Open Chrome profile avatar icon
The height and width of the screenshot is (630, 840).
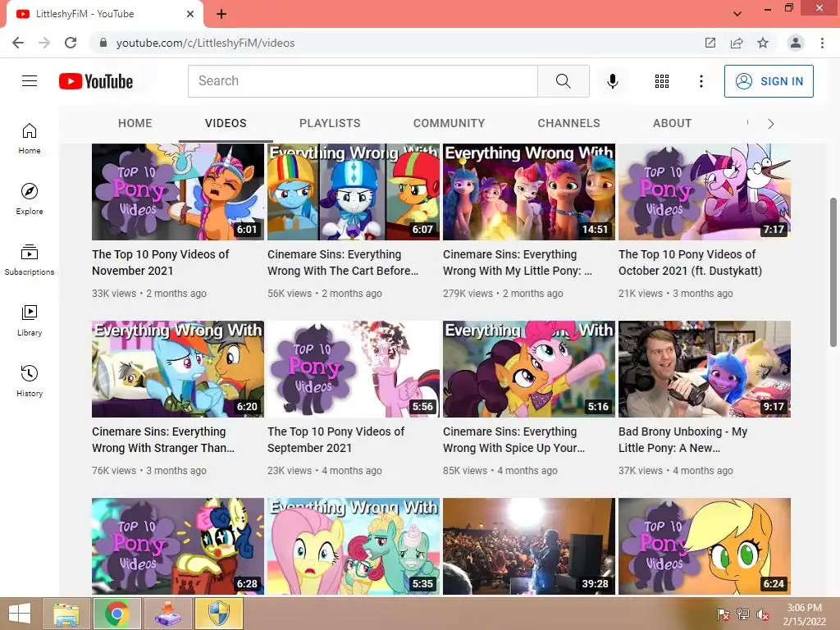coord(796,43)
